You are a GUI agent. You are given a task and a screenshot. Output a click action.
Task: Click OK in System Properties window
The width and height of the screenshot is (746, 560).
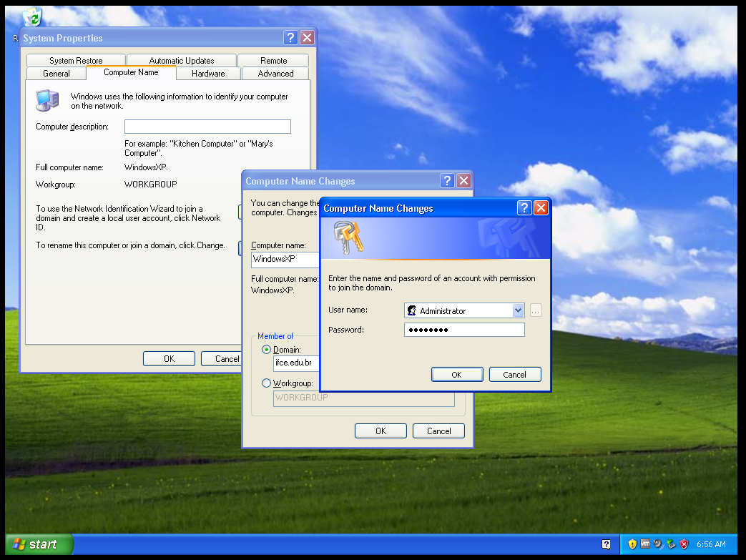pyautogui.click(x=169, y=358)
